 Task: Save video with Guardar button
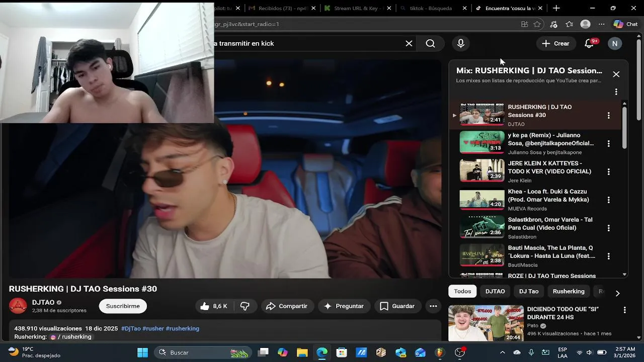(x=397, y=306)
